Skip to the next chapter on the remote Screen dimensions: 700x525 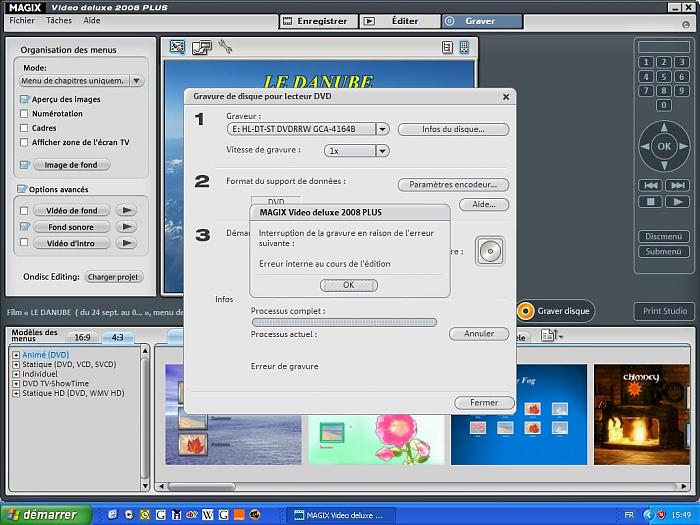tap(677, 185)
